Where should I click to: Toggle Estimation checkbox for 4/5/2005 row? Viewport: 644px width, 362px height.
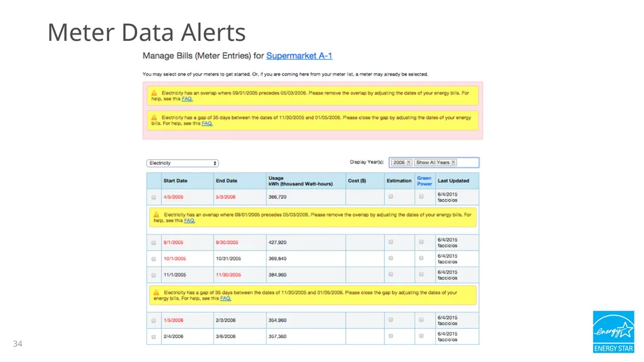click(391, 196)
